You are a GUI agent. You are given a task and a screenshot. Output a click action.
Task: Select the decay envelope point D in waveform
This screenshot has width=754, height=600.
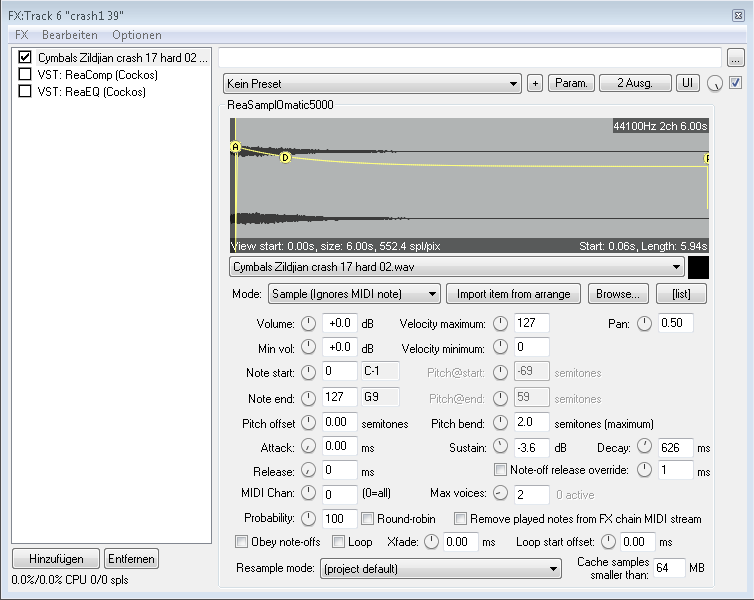pyautogui.click(x=285, y=157)
